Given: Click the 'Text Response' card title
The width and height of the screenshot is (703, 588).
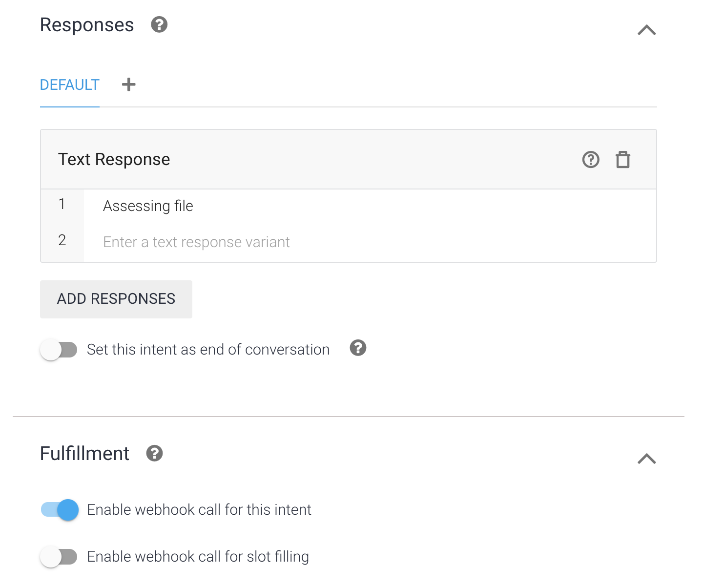Looking at the screenshot, I should click(114, 160).
